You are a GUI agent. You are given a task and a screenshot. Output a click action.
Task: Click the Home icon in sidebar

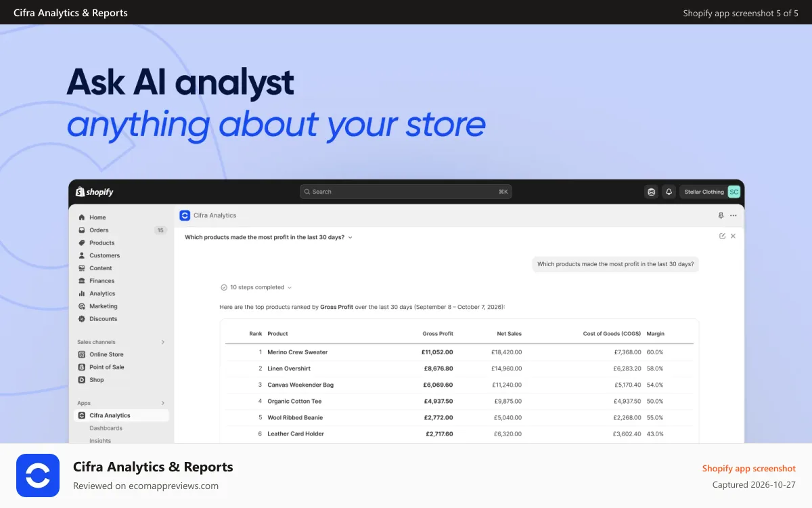pos(82,217)
